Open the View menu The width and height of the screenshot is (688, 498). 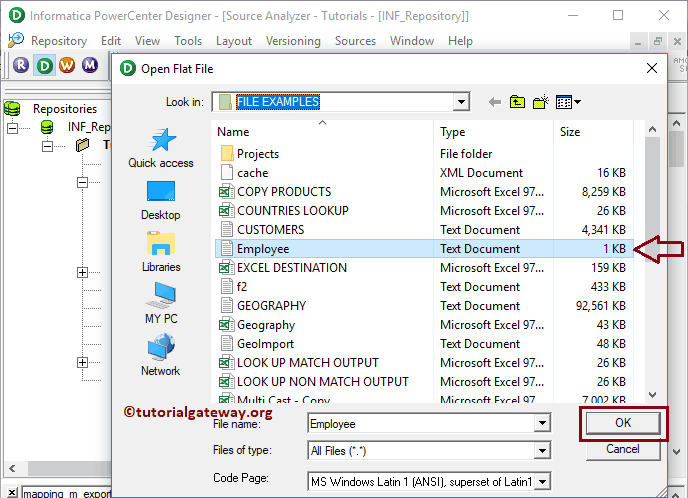pos(147,41)
